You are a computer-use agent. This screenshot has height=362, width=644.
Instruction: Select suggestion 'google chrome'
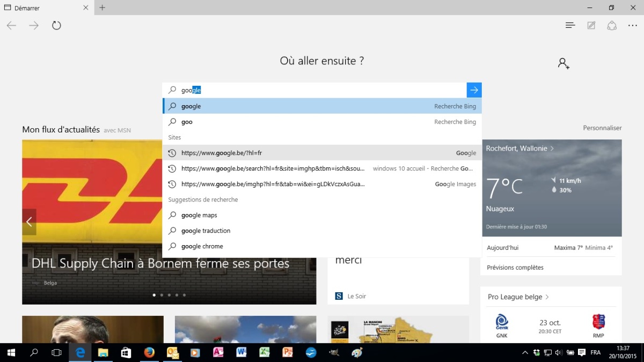[x=322, y=246]
